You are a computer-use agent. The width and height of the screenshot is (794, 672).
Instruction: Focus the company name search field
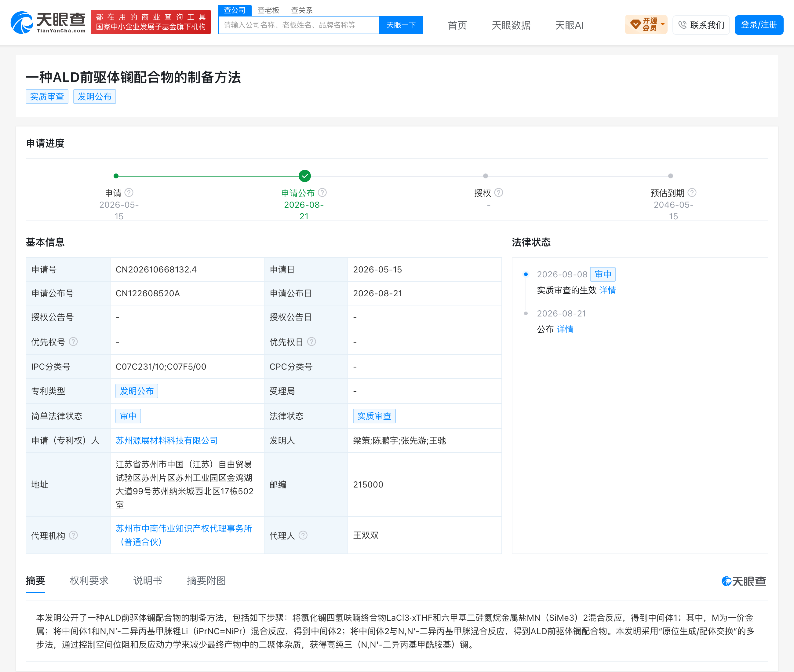pyautogui.click(x=299, y=25)
